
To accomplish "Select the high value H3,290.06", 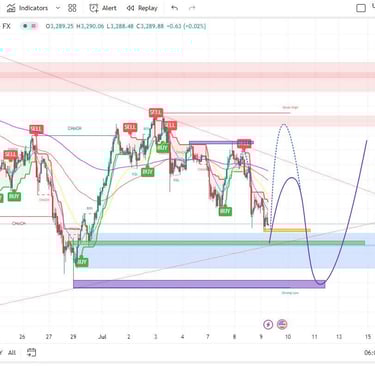I will click(x=90, y=26).
